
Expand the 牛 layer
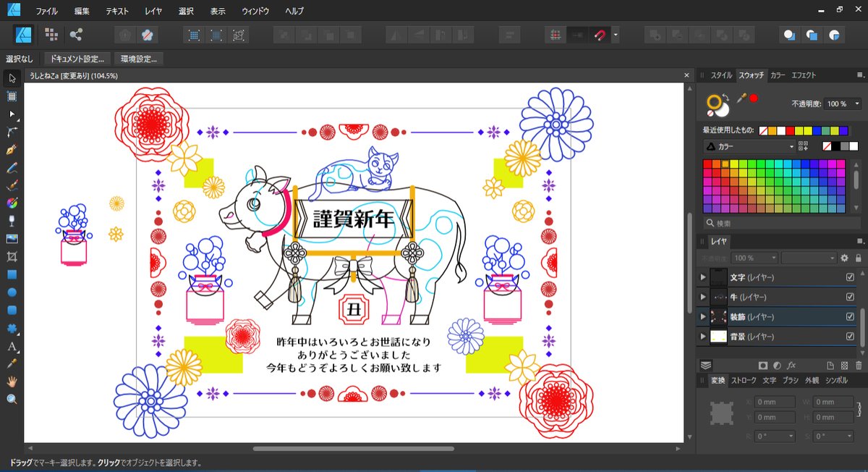coord(702,297)
